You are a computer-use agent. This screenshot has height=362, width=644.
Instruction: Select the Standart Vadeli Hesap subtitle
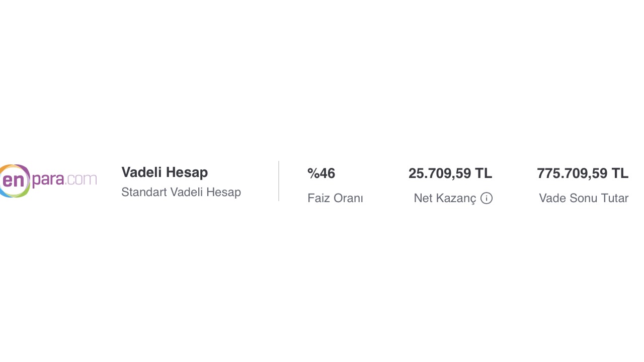click(181, 192)
